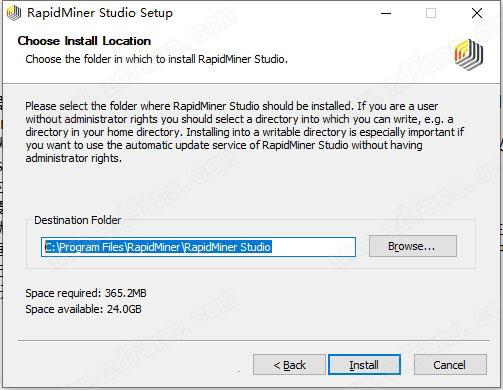Click the 'Choose the folder in which' subtitle
Image resolution: width=503 pixels, height=390 pixels.
(156, 59)
